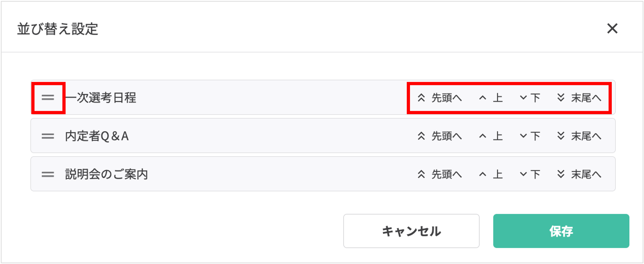
Task: Move 一次選考日程 down one position
Action: click(530, 98)
